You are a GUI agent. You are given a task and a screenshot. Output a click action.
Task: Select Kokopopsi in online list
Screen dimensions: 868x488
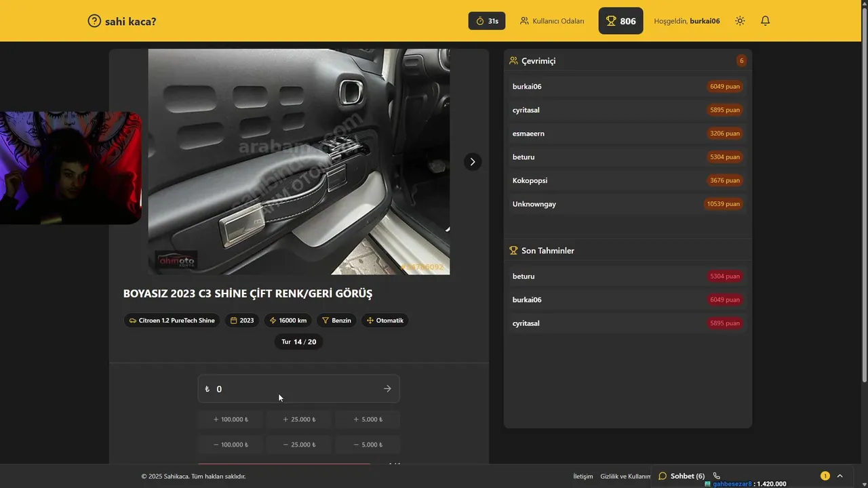pyautogui.click(x=627, y=180)
